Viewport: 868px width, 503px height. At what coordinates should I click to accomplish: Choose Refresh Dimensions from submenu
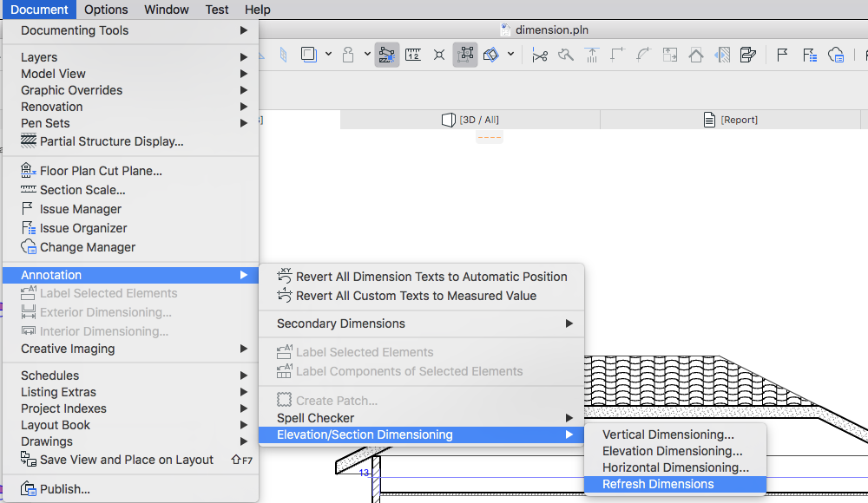point(658,484)
